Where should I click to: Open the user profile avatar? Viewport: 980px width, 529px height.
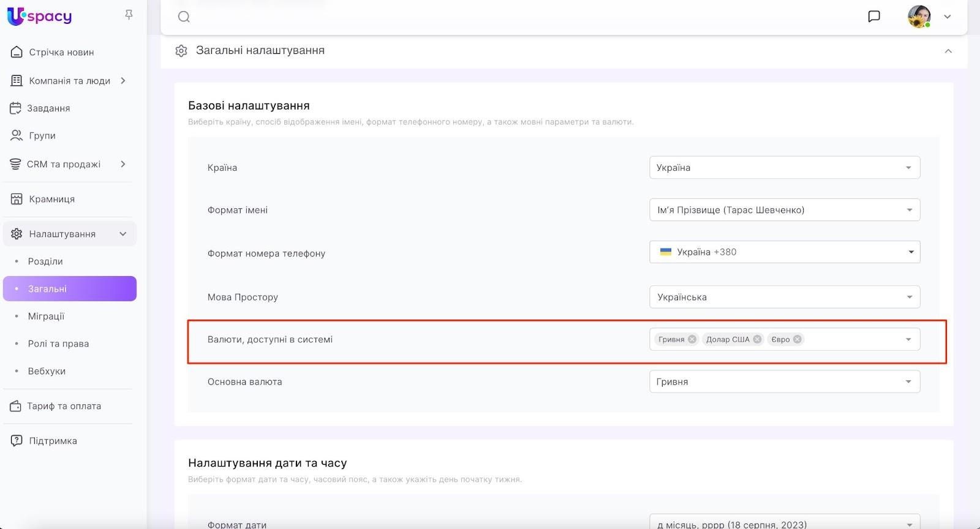click(919, 17)
